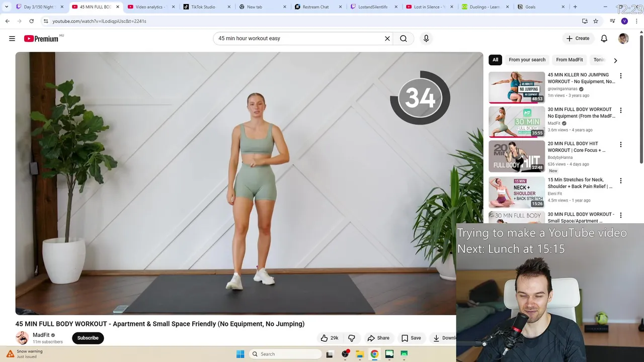
Task: Open the Windows Start menu
Action: pyautogui.click(x=240, y=354)
